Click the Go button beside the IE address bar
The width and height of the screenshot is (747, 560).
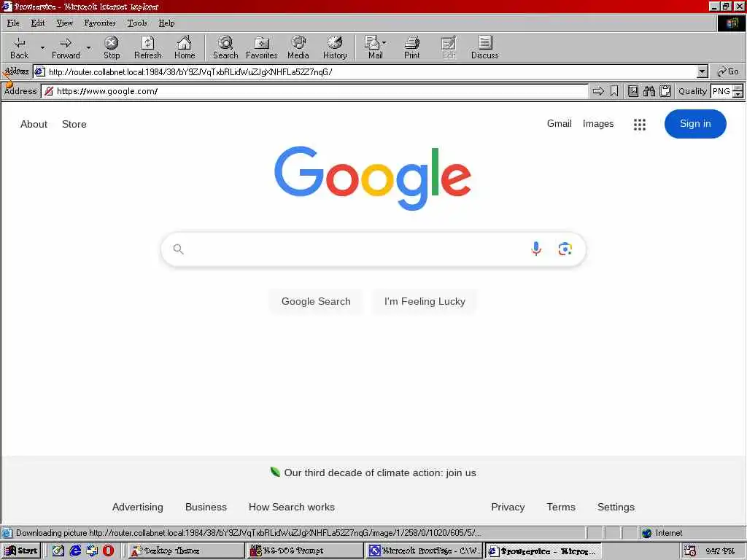728,71
